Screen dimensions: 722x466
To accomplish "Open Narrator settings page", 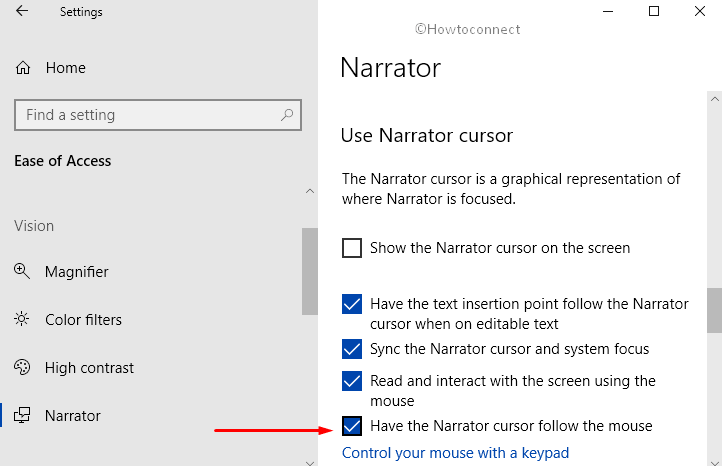I will click(x=72, y=416).
